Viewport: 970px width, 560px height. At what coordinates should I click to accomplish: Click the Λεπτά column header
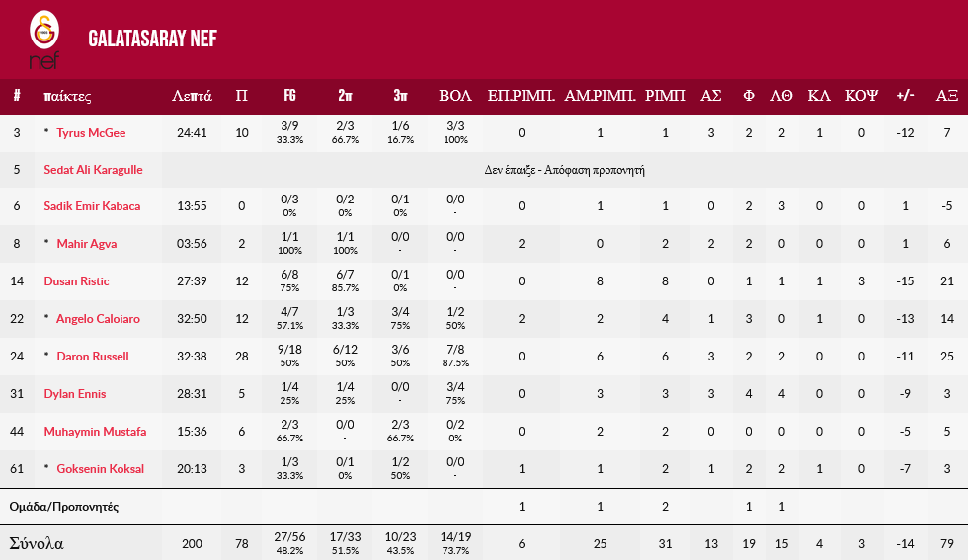192,97
